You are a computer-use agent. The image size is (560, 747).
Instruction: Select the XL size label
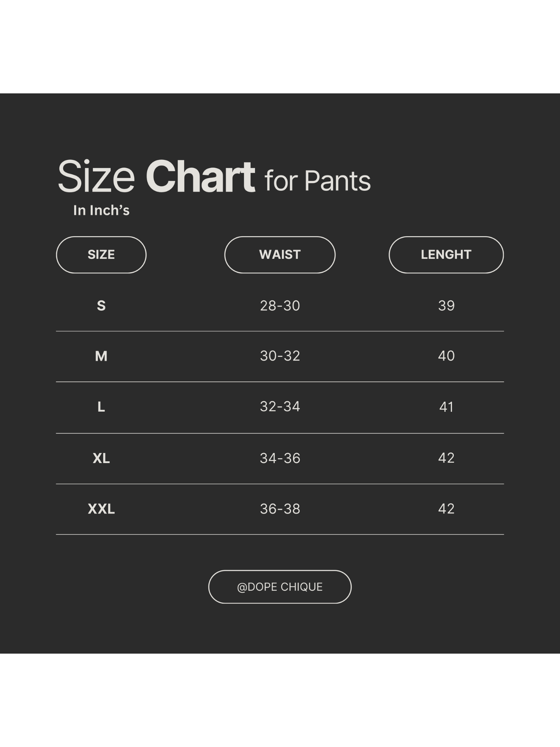click(x=101, y=458)
